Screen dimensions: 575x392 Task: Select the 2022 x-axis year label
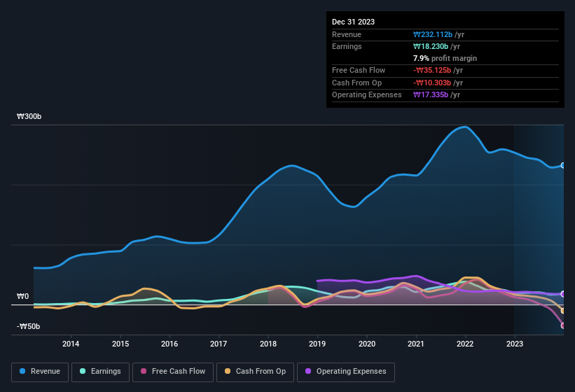tap(465, 344)
